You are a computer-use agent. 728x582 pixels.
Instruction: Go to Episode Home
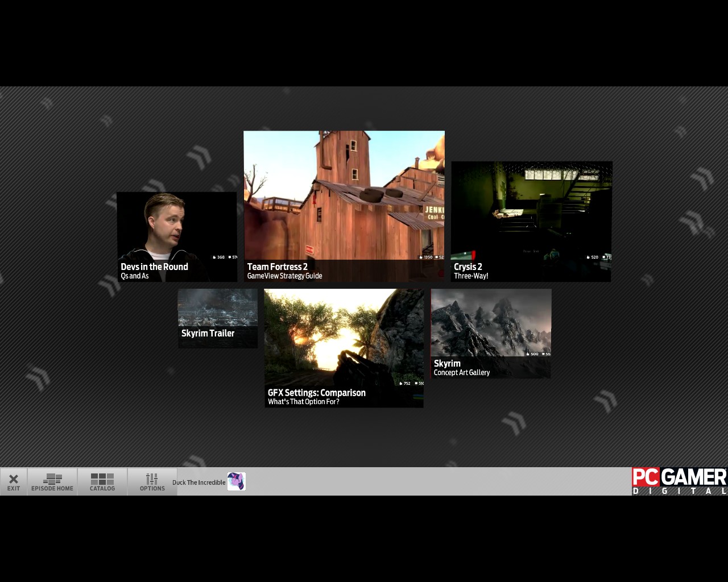point(52,481)
